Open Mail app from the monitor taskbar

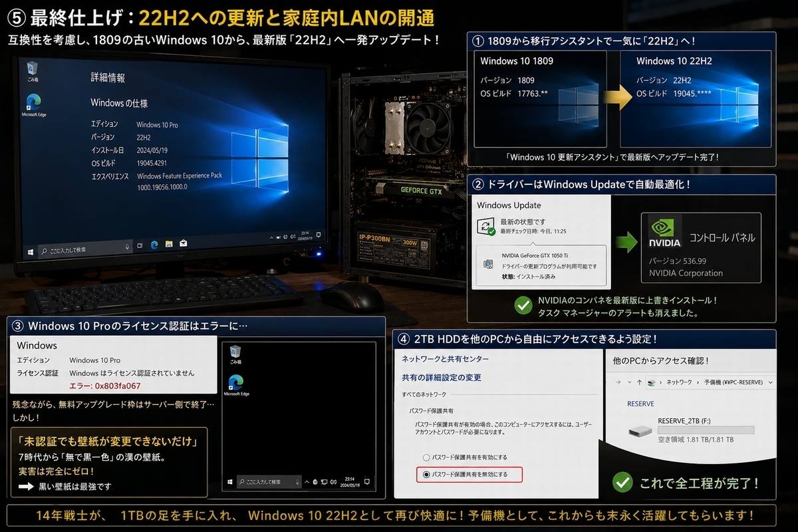tap(184, 243)
